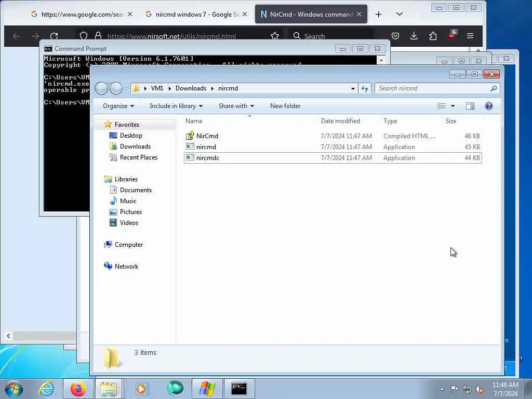532x399 pixels.
Task: Click search magnifier in Explorer search box
Action: 494,88
